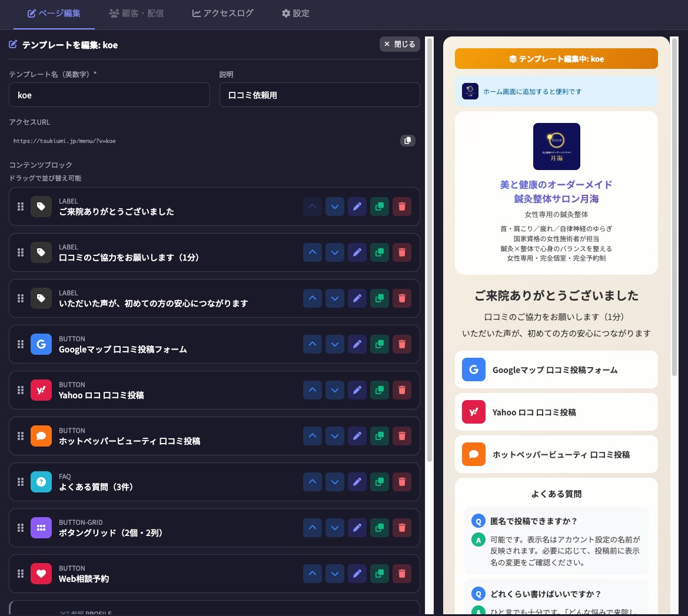Move ご来院ありがとうございました block down
The height and width of the screenshot is (616, 688).
point(335,207)
